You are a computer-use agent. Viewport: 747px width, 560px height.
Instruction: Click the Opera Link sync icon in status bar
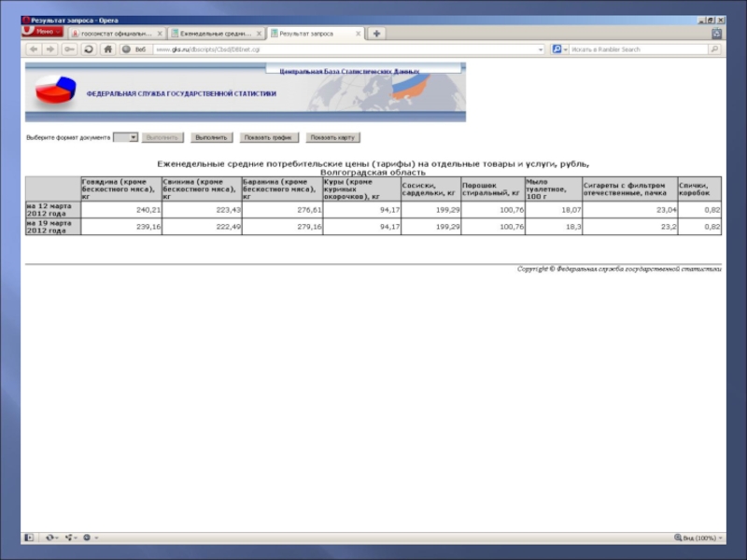pos(49,538)
